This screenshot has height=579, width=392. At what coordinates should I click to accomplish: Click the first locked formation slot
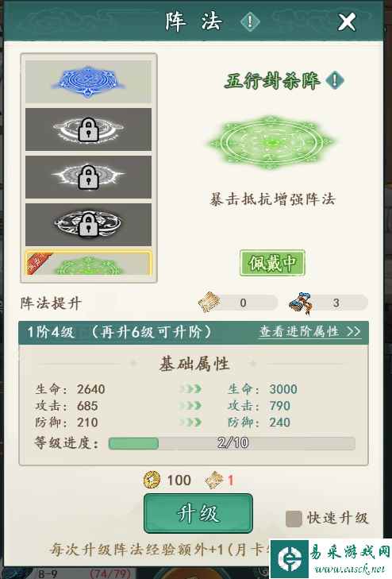(88, 129)
